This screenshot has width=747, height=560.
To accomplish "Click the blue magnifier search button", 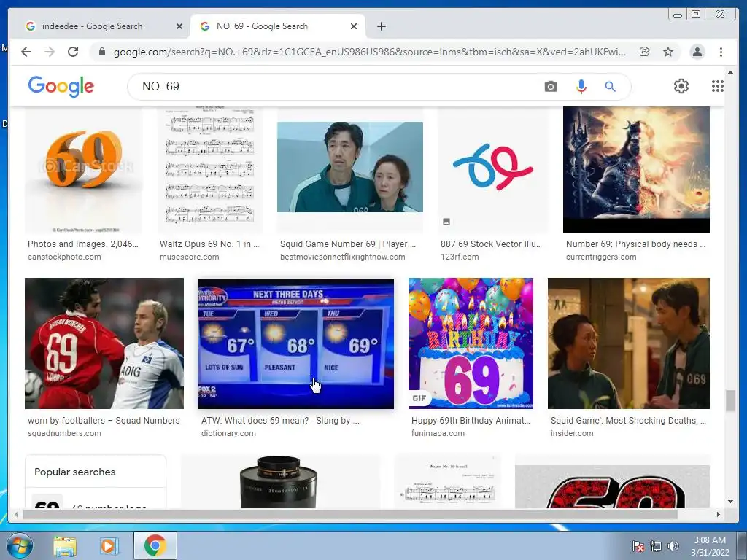I will pos(611,87).
